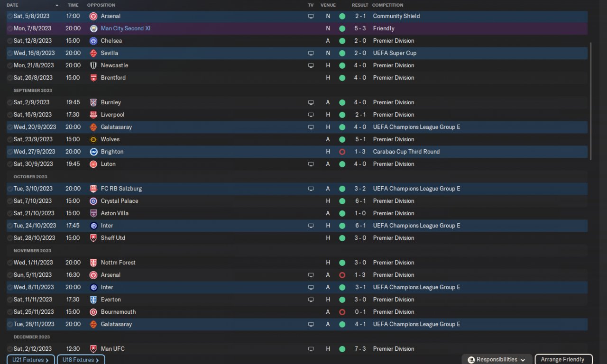607x364 pixels.
Task: Switch to U18 Fixtures
Action: coord(81,360)
